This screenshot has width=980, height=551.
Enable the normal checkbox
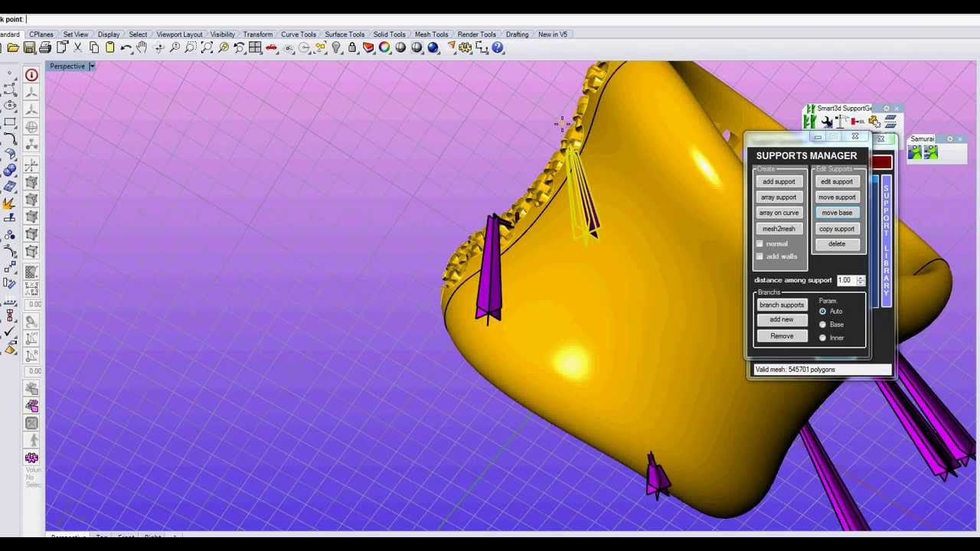[x=760, y=244]
